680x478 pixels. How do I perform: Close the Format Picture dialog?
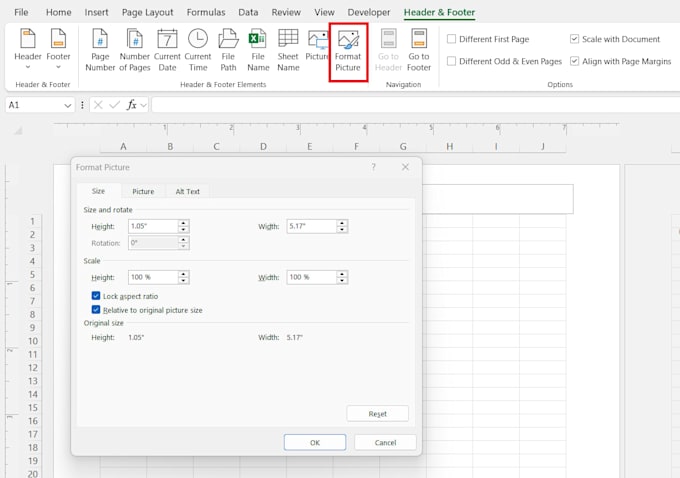click(405, 167)
